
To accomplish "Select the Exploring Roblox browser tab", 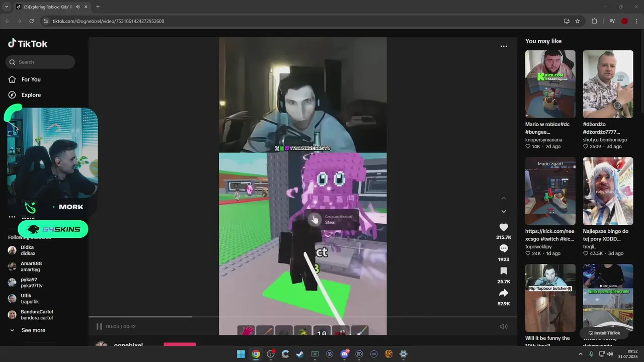I will 49,7.
